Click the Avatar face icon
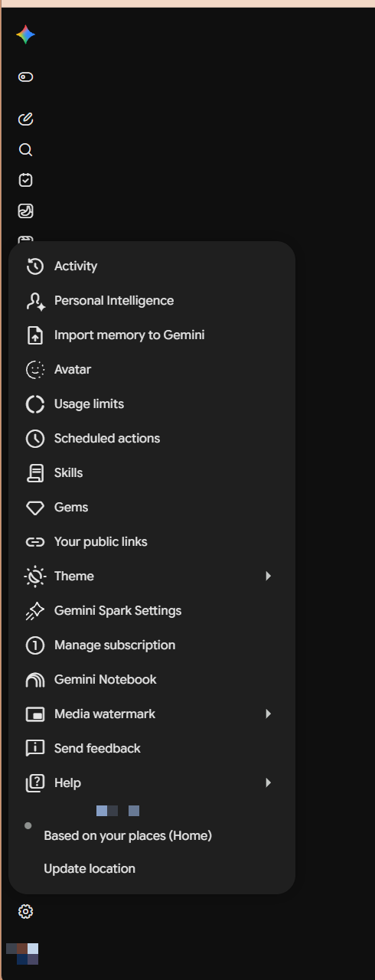The width and height of the screenshot is (375, 980). (x=35, y=370)
